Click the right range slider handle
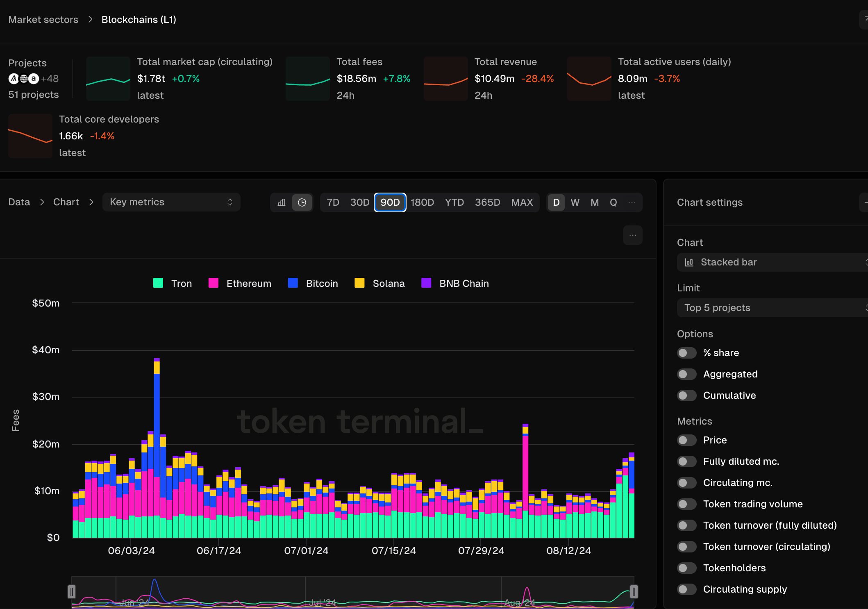The height and width of the screenshot is (609, 868). 634,592
